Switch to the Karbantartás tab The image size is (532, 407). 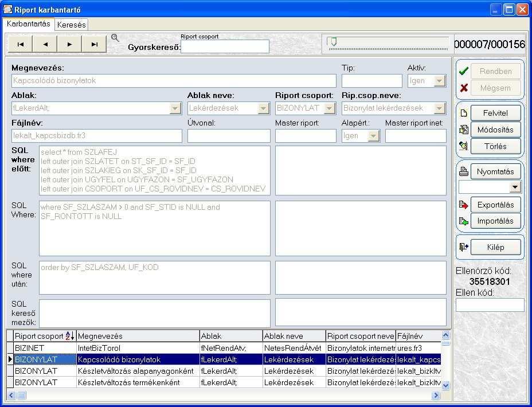29,24
